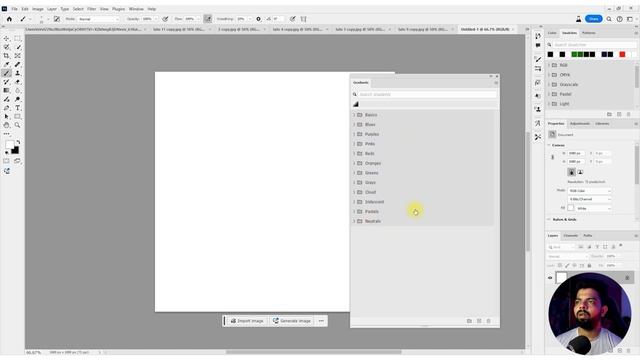Toggle lock all in Layers panel

[589, 266]
